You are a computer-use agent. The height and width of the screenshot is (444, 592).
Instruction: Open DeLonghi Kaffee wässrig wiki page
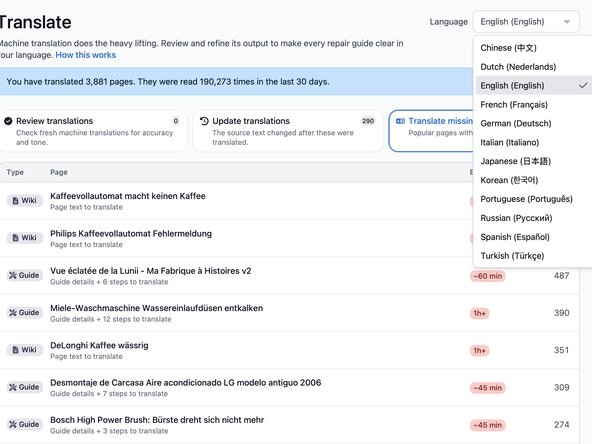[99, 345]
